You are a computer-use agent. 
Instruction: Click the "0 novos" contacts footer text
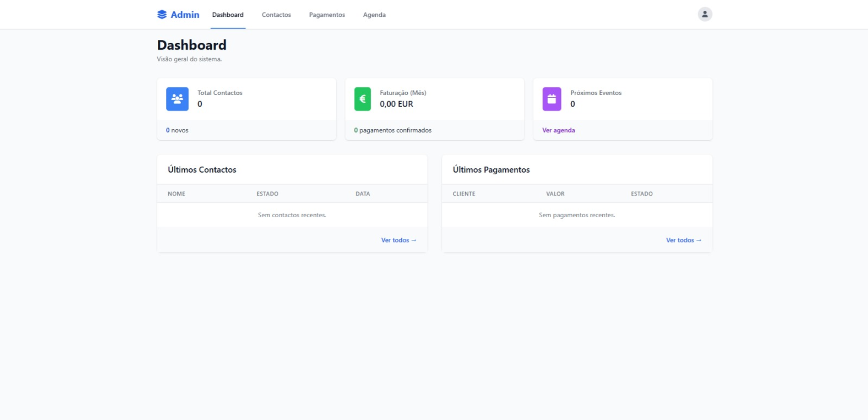(177, 130)
